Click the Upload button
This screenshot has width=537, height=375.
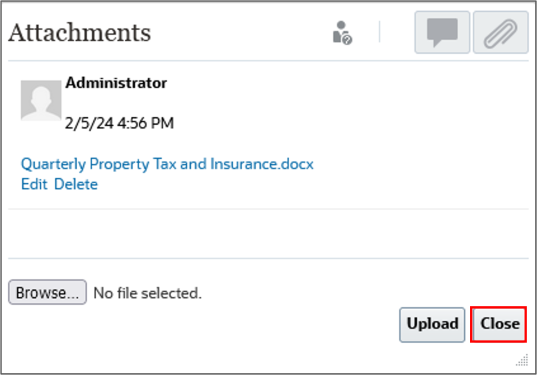432,324
